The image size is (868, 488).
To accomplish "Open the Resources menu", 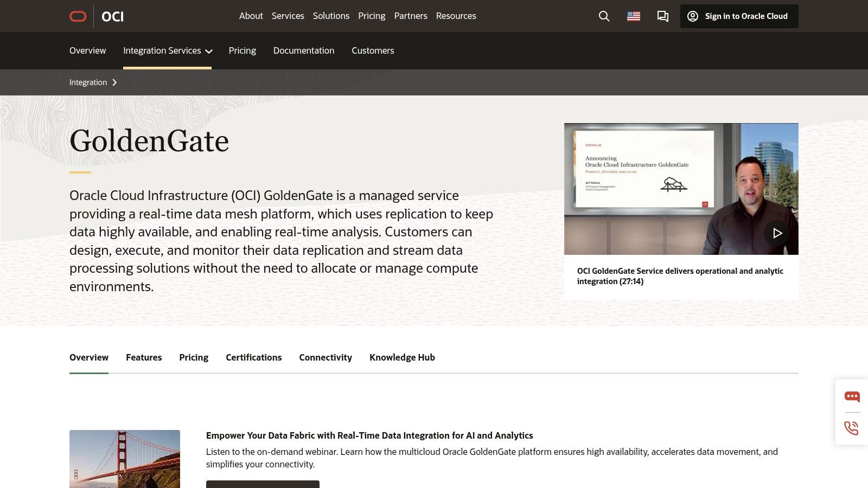I will point(456,16).
